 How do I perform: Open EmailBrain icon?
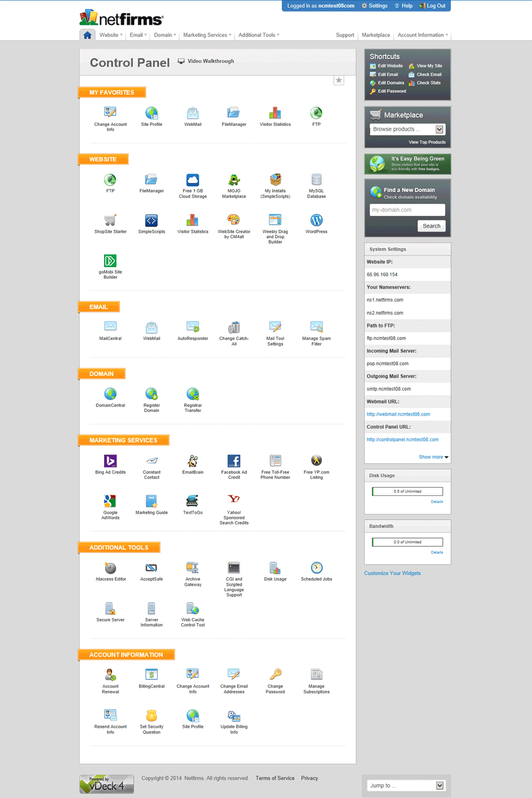193,460
